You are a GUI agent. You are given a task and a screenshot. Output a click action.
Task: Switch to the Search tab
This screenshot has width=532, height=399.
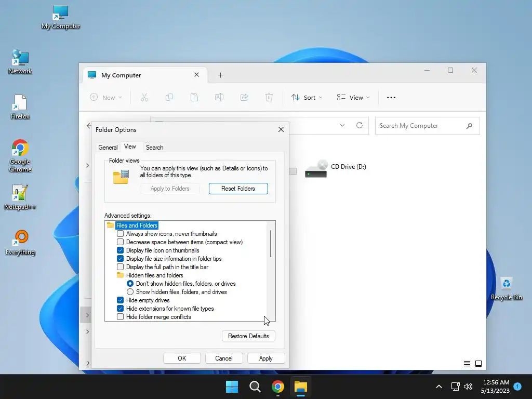click(154, 147)
